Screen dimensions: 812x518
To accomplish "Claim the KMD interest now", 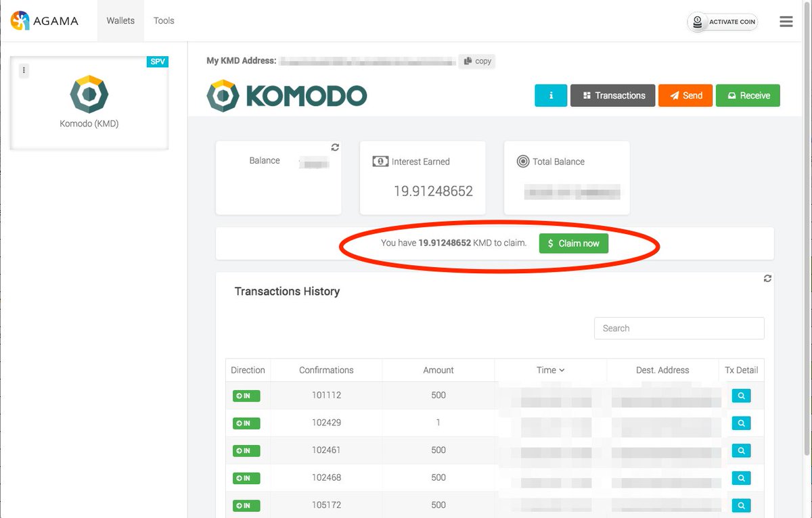I will tap(574, 243).
